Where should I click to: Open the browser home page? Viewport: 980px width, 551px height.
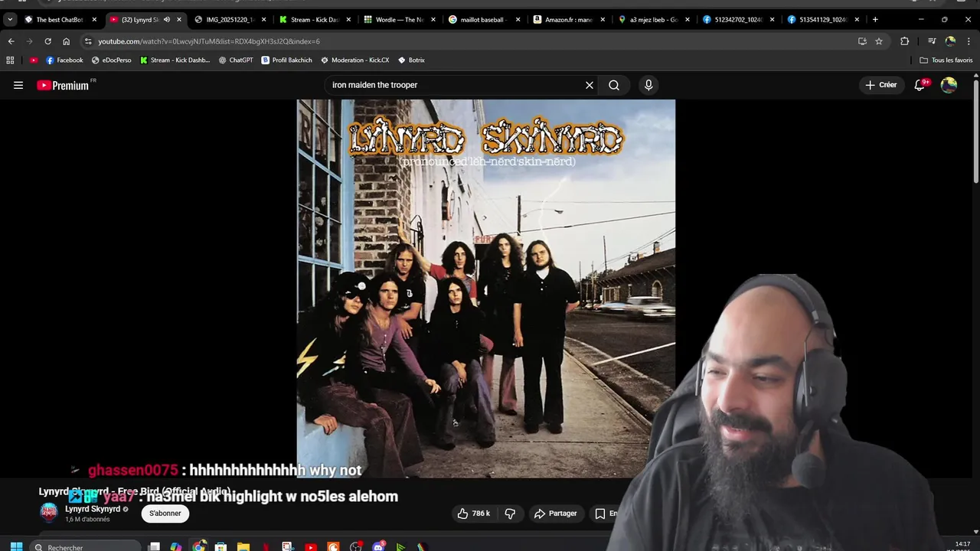[x=66, y=41]
